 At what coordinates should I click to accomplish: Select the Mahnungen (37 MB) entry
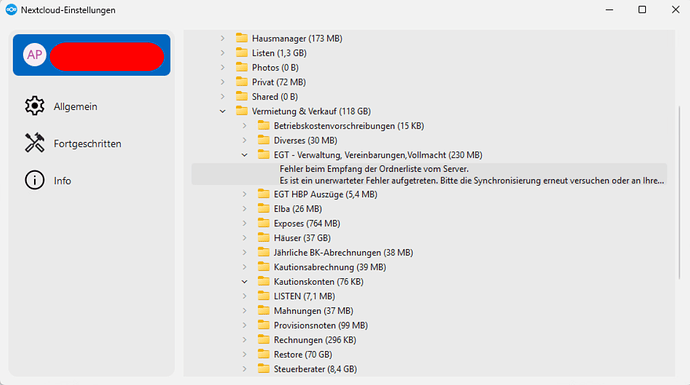click(313, 311)
